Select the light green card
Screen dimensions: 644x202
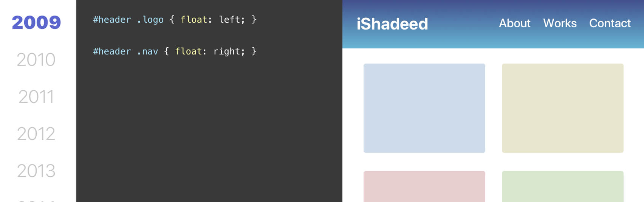click(562, 186)
